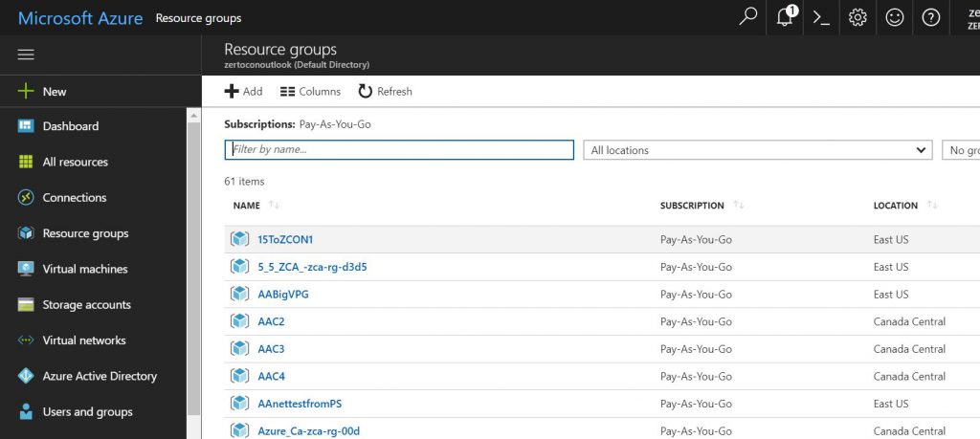
Task: Open the notifications bell icon
Action: point(785,17)
